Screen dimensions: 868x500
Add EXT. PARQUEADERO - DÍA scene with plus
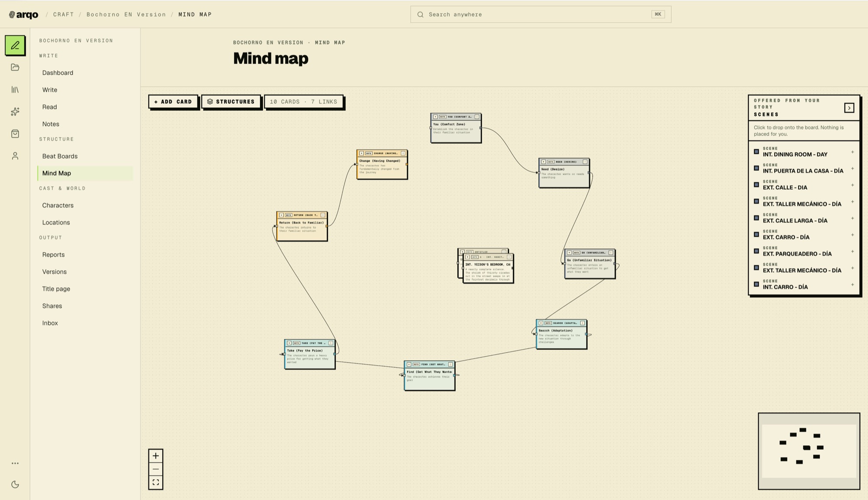(x=852, y=252)
